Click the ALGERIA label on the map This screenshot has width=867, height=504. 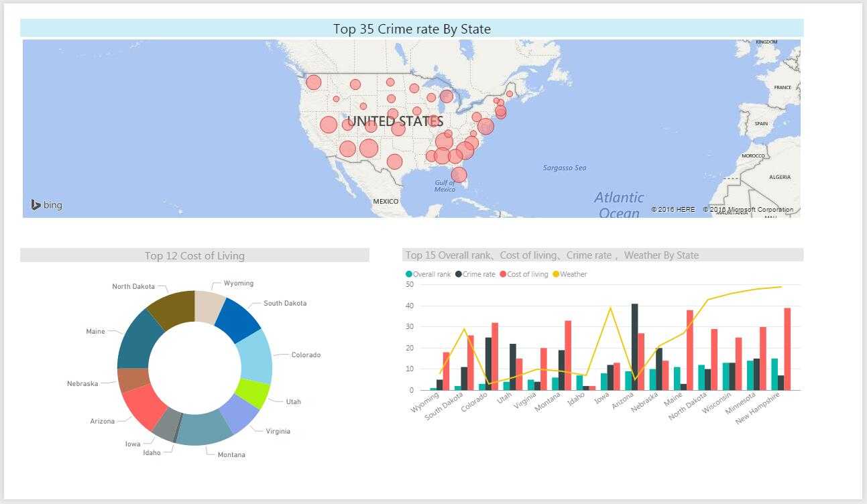(780, 177)
